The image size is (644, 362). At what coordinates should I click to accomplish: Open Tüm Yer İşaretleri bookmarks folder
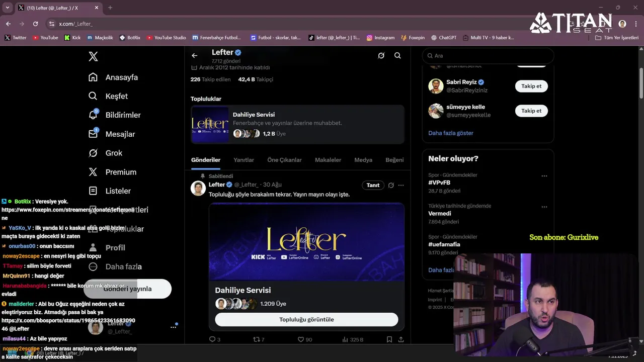pos(616,38)
